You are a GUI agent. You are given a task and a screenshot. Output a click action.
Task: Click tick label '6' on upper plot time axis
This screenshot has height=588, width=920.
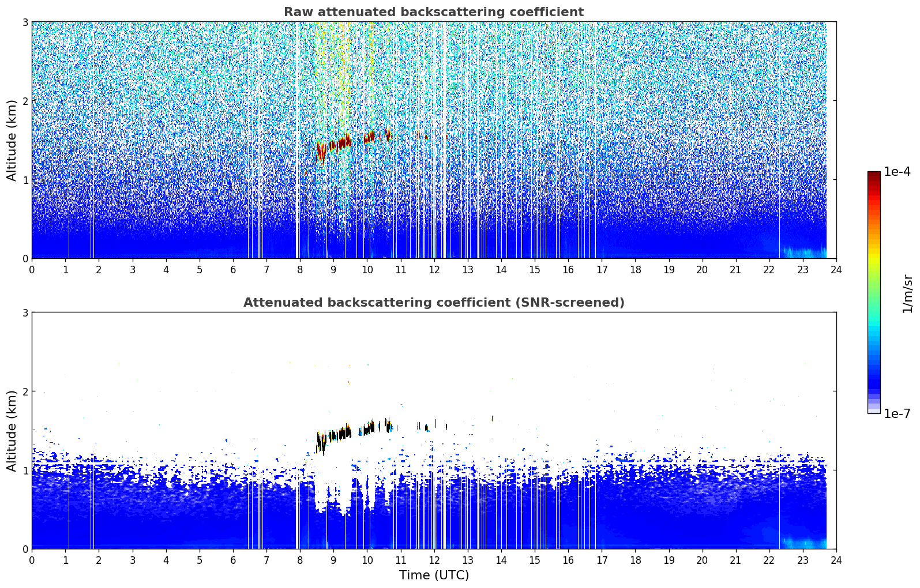point(233,269)
